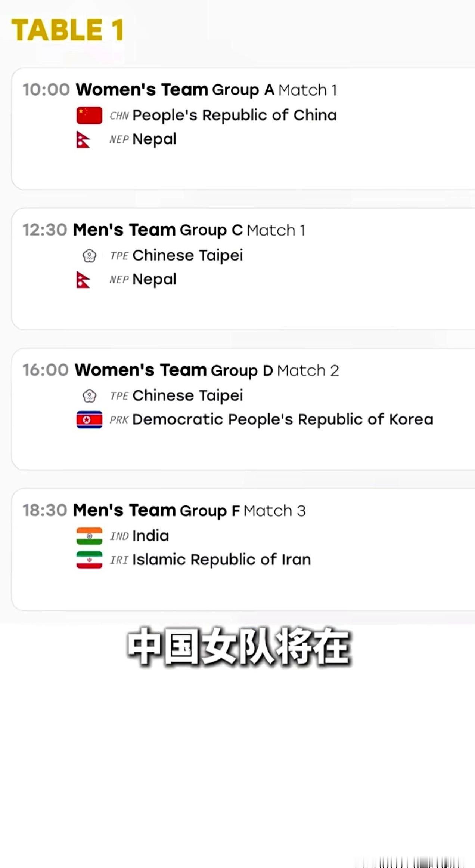Click Chinese Taipei emblem in Men's Group C

click(x=89, y=256)
